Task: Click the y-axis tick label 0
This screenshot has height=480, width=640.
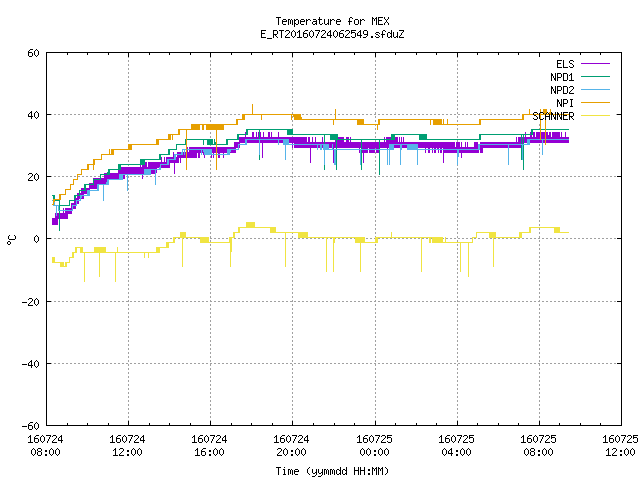Action: tap(37, 239)
